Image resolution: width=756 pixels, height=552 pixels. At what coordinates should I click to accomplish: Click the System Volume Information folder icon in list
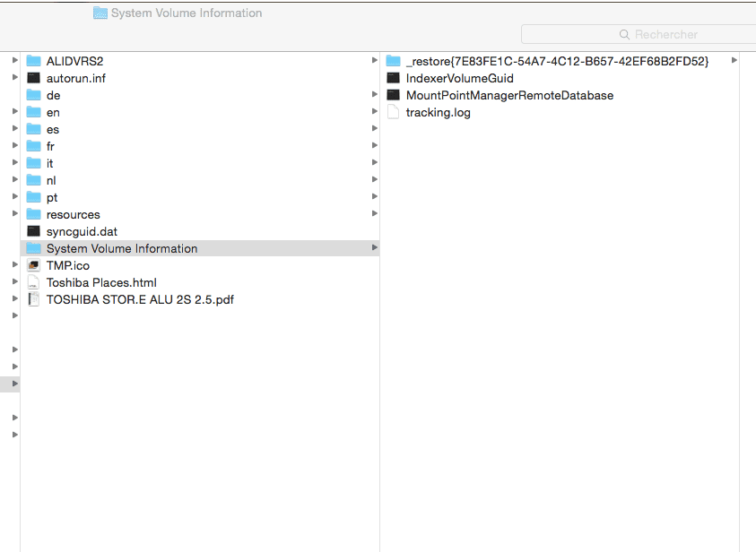tap(33, 248)
